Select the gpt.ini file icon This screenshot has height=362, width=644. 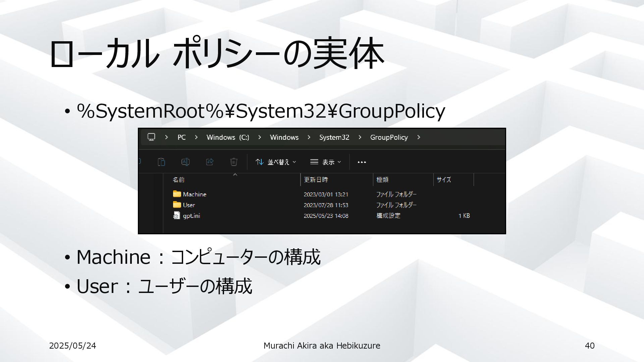tap(176, 216)
